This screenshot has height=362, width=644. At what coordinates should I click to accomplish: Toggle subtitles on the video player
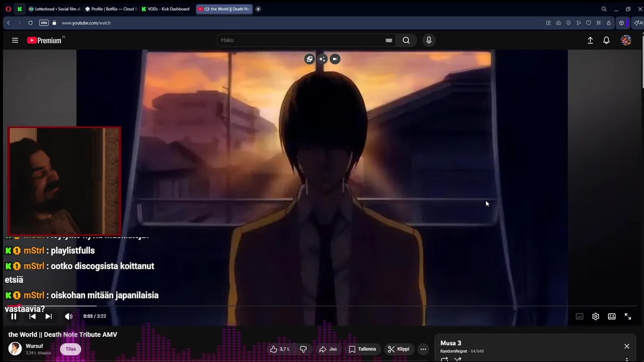click(x=580, y=316)
